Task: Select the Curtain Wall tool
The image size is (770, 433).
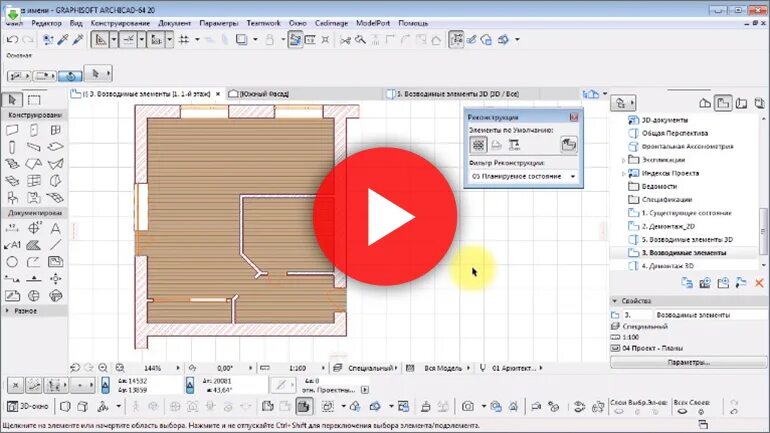Action: point(34,181)
